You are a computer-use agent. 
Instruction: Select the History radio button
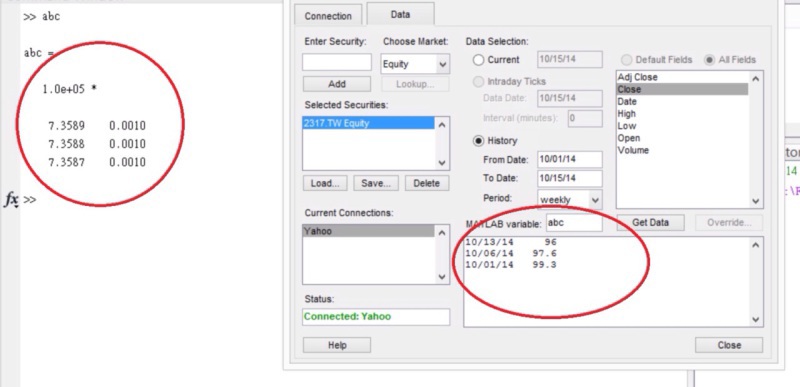[478, 141]
